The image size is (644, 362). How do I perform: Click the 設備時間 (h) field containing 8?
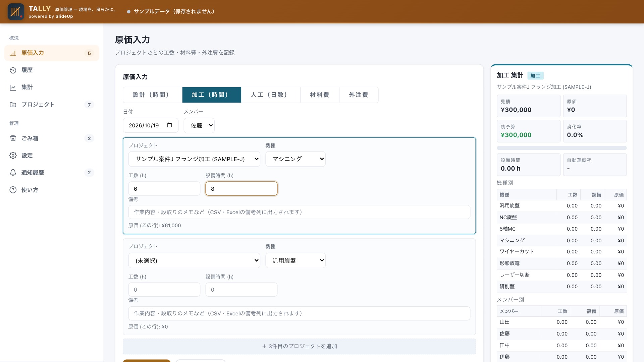click(x=241, y=189)
